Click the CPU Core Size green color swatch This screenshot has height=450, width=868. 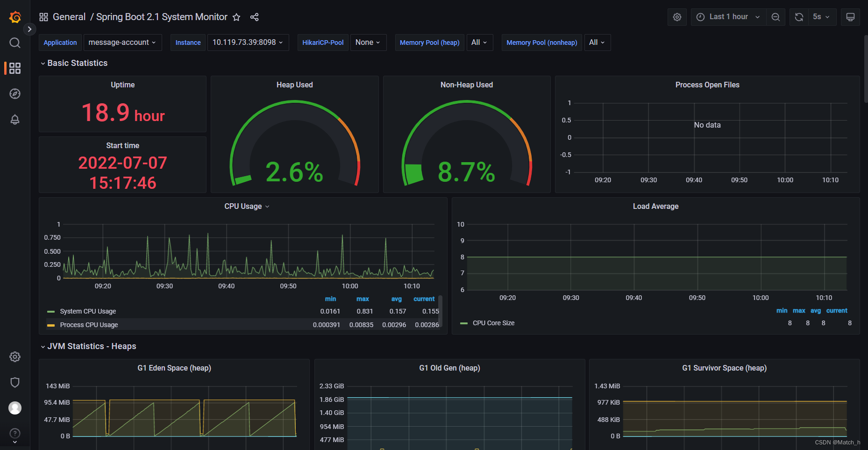click(464, 323)
